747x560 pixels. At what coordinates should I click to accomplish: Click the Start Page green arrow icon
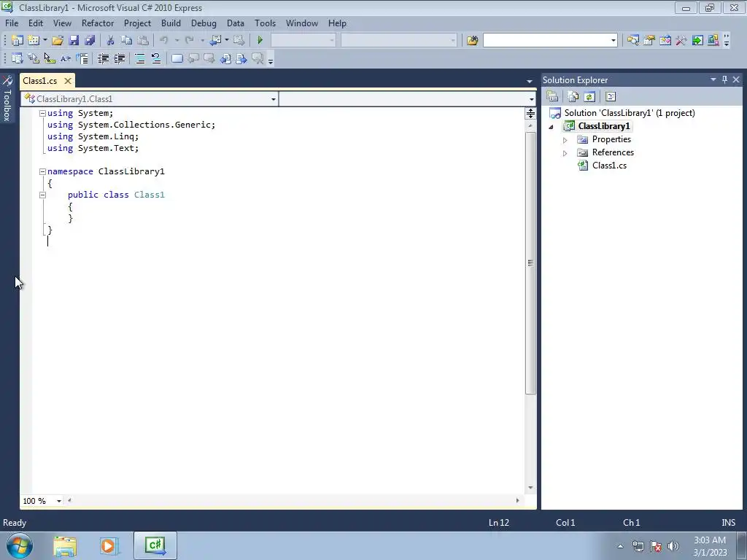coord(697,41)
